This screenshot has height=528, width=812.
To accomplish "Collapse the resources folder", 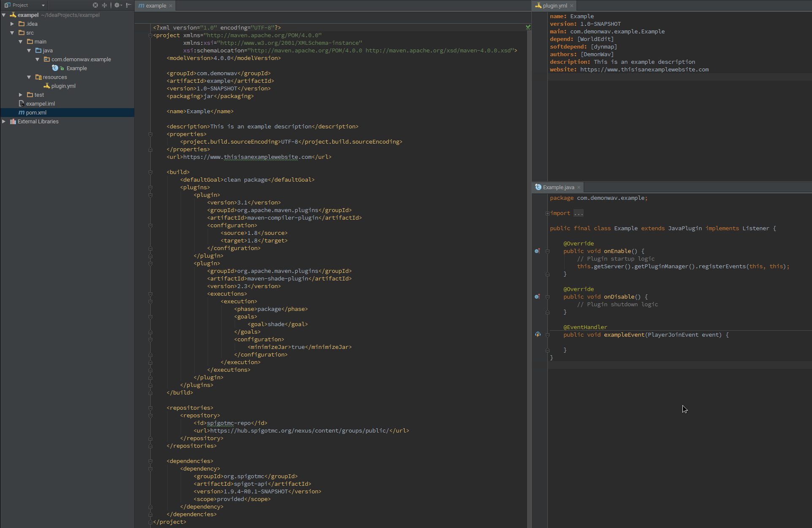I will click(29, 77).
